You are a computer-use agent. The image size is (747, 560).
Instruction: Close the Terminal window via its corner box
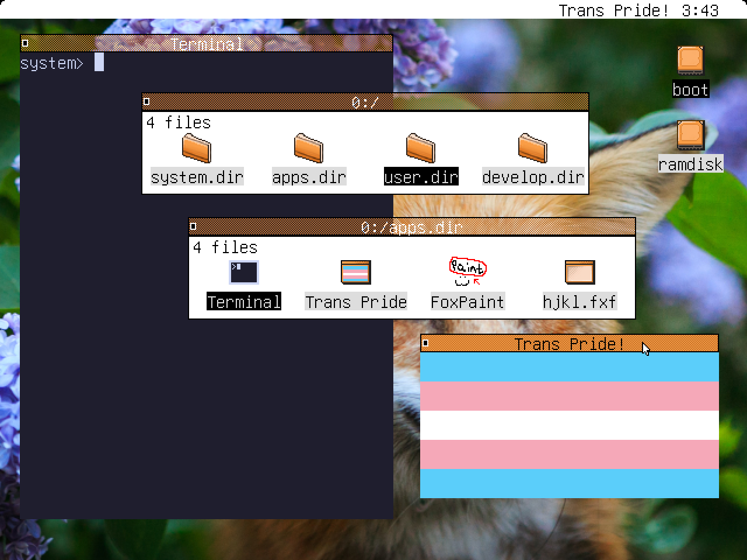click(x=25, y=44)
